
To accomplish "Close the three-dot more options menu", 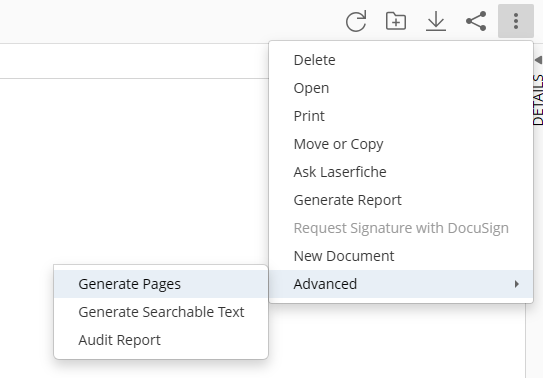I will tap(516, 21).
